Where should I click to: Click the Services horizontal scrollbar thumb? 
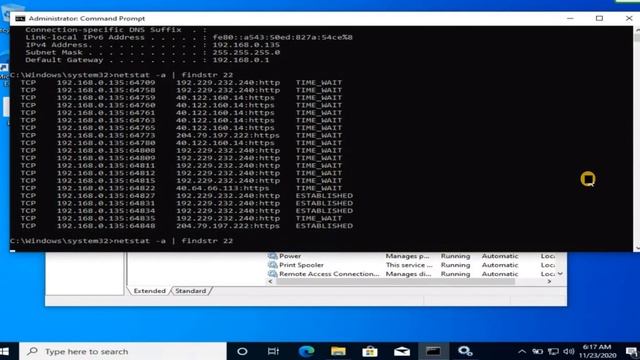point(396,281)
